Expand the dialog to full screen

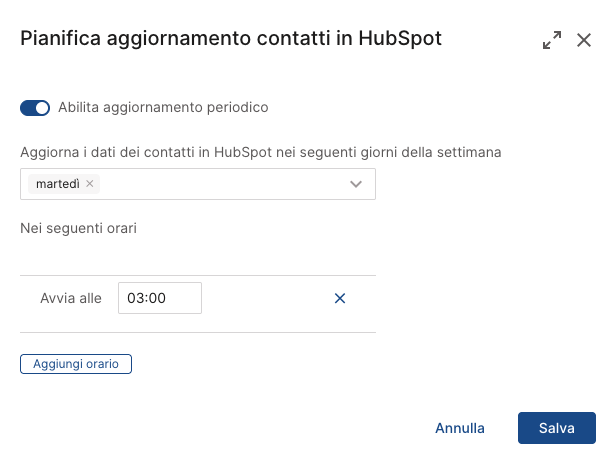tap(551, 41)
